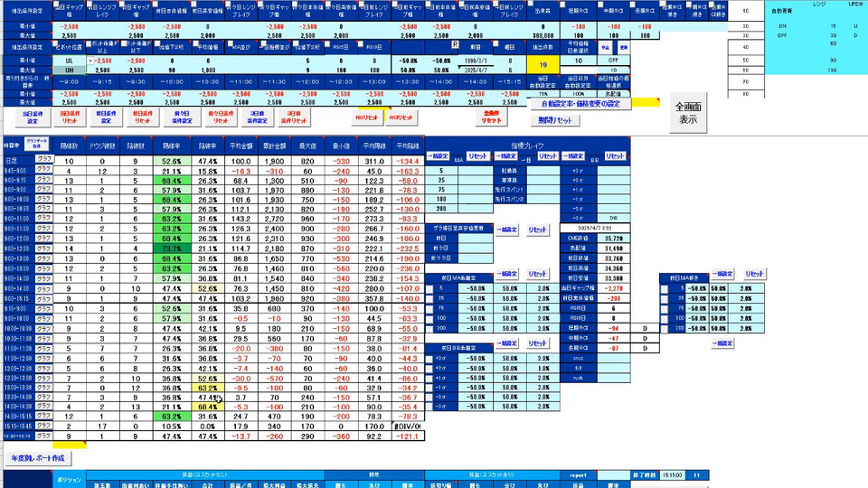Click the small 中止 button
This screenshot has height=488, width=868.
pyautogui.click(x=605, y=48)
